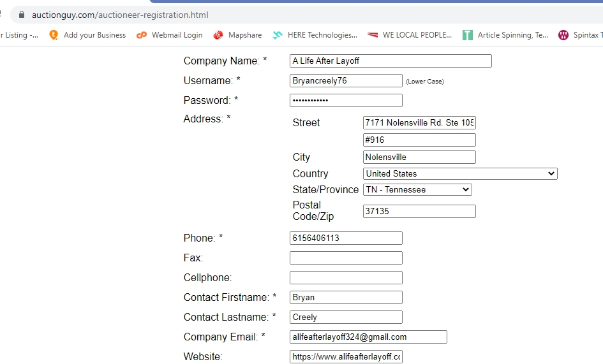Focus the Username input field
The height and width of the screenshot is (364, 603).
coord(346,81)
